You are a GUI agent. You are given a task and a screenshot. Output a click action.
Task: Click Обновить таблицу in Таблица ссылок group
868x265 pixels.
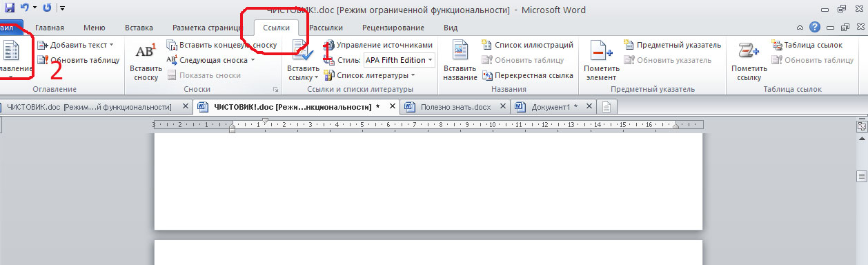pyautogui.click(x=813, y=60)
